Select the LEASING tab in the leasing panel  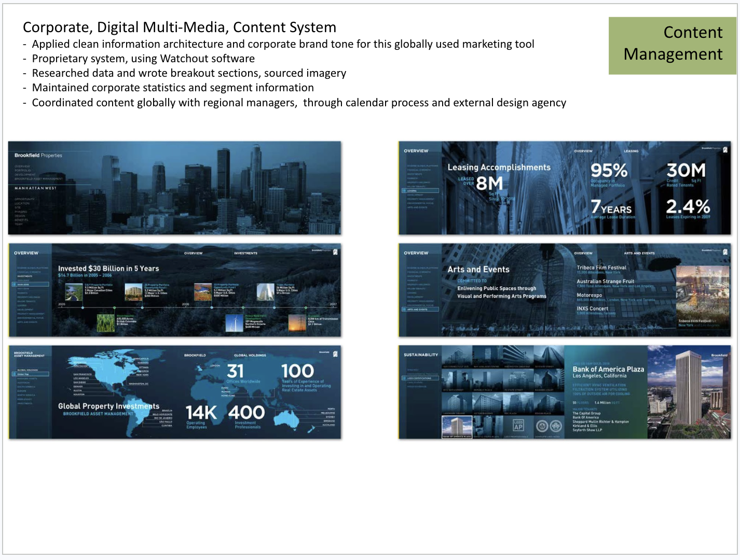click(x=631, y=151)
